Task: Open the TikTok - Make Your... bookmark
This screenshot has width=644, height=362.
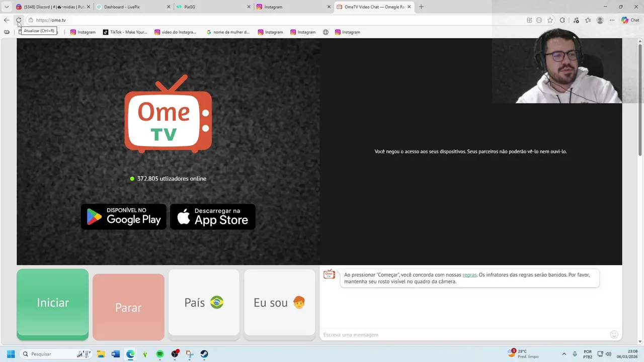Action: point(125,32)
